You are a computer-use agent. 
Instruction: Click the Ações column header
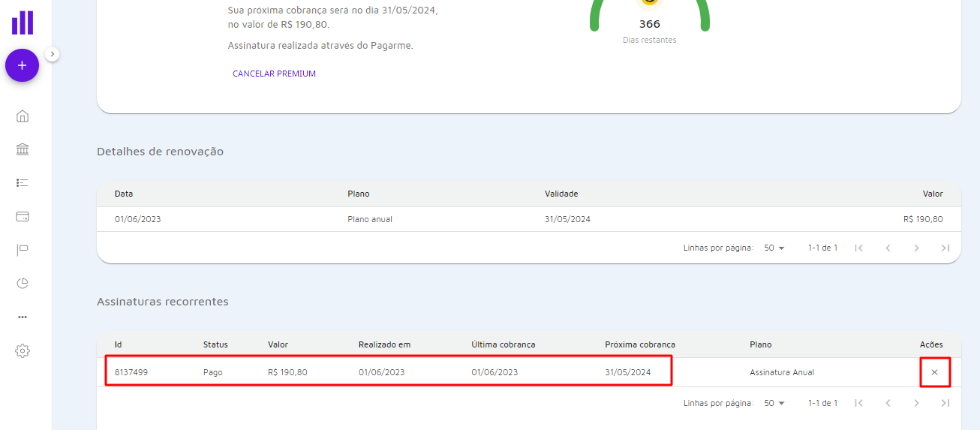[x=931, y=344]
